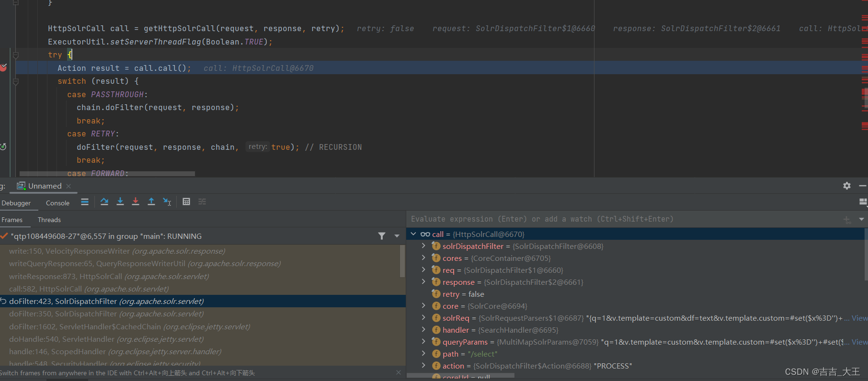
Task: Click the frames list vertical scrollbar
Action: tap(402, 261)
